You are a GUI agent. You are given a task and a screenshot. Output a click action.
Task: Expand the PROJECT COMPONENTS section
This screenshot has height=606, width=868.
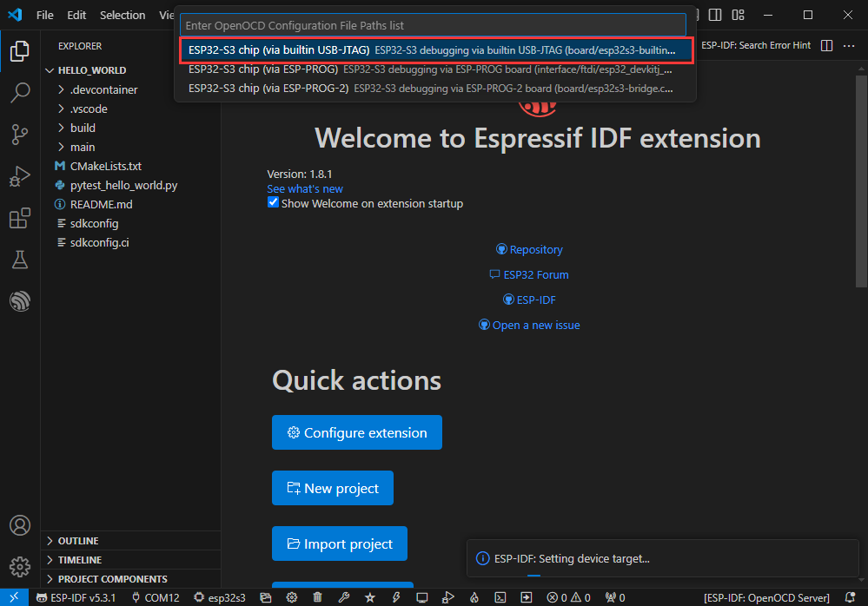pyautogui.click(x=112, y=579)
